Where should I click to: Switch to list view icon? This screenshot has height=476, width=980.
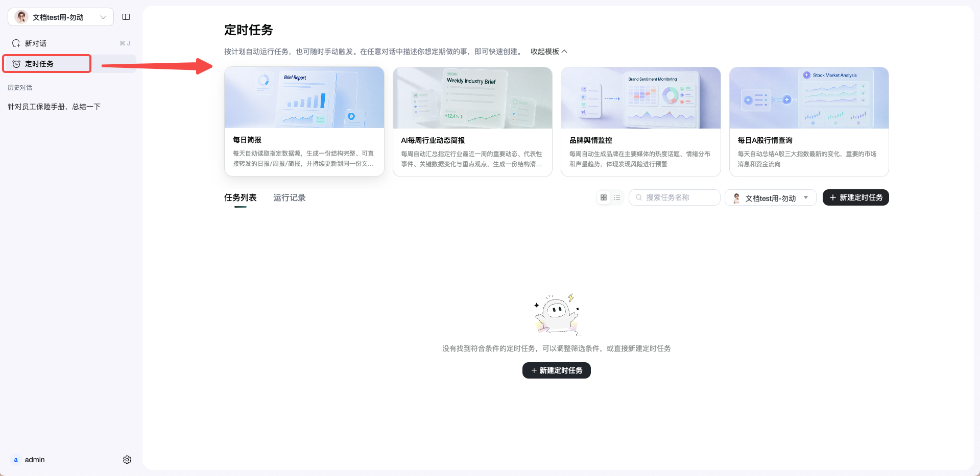coord(617,197)
